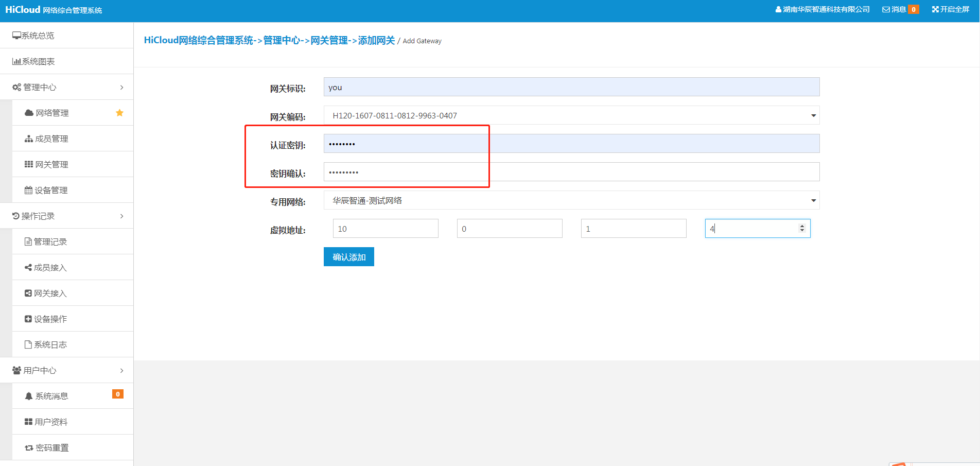980x466 pixels.
Task: Open 密码重置 in the sidebar
Action: 51,447
